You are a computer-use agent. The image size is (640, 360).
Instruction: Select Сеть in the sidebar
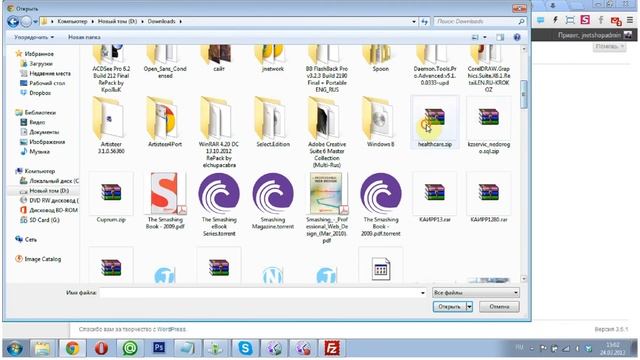(x=31, y=240)
